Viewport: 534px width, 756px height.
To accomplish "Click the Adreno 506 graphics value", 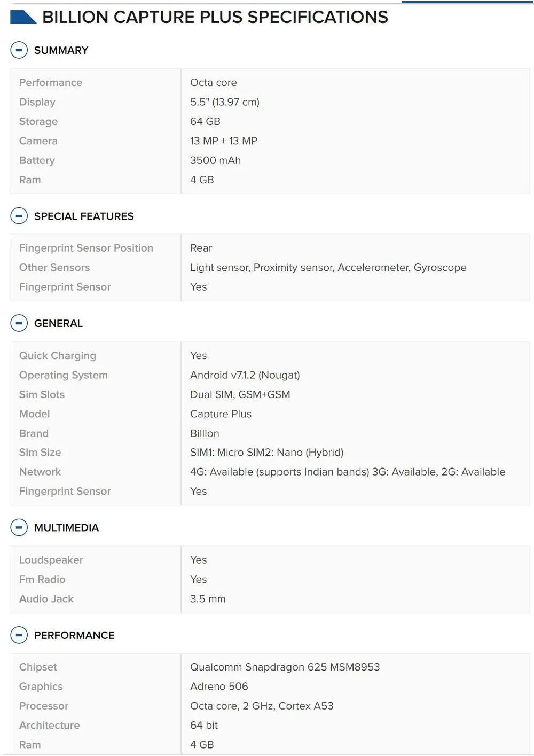I will 219,686.
